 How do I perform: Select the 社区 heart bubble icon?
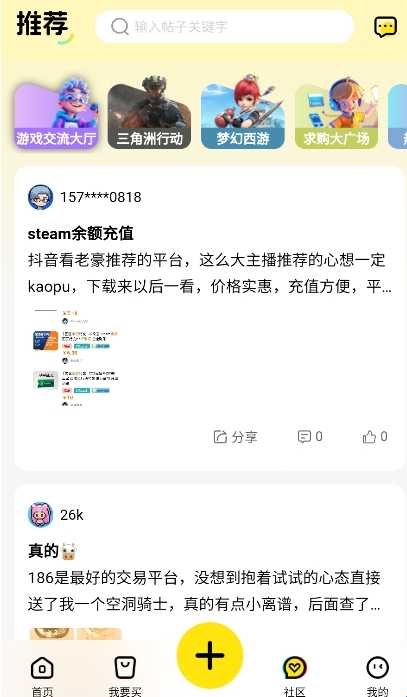click(295, 668)
